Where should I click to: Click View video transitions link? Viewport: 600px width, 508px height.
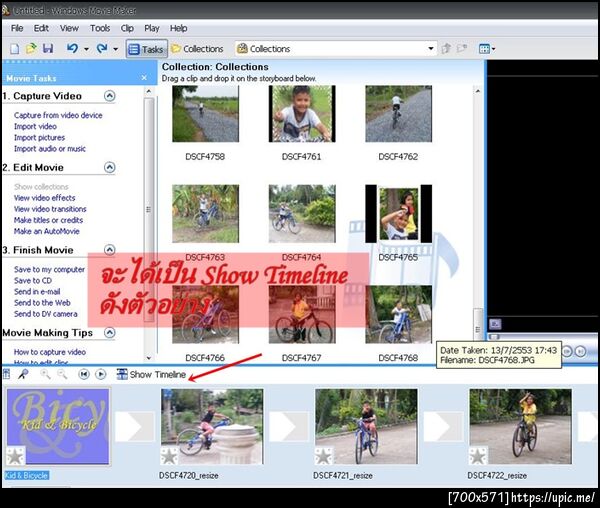[x=50, y=209]
